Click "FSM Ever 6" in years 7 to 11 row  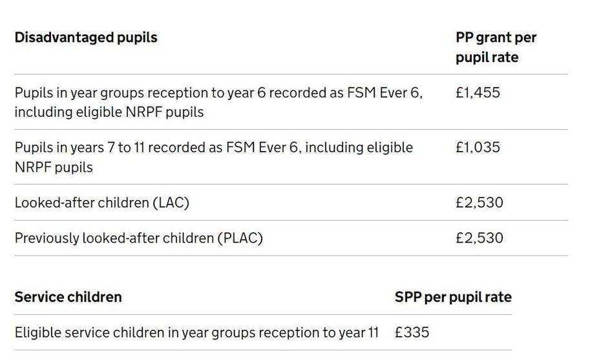pyautogui.click(x=264, y=147)
